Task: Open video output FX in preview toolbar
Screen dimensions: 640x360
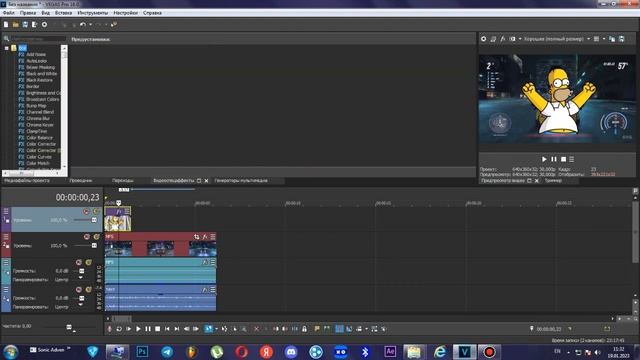Action: (503, 39)
